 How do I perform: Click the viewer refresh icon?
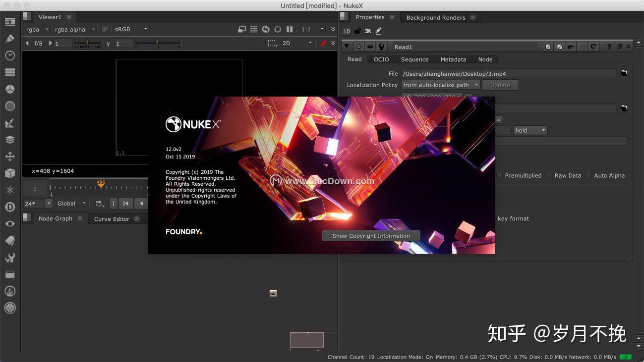[266, 29]
